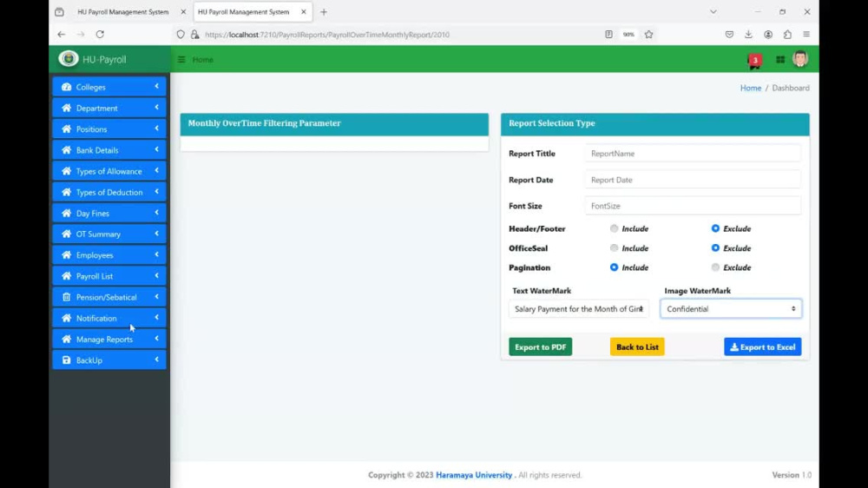The height and width of the screenshot is (488, 868).
Task: Open the Firefox application menu icon
Action: [806, 35]
